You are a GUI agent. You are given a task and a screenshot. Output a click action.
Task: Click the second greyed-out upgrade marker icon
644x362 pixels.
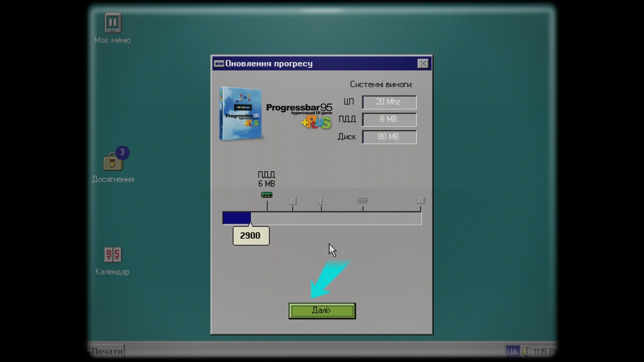[293, 201]
